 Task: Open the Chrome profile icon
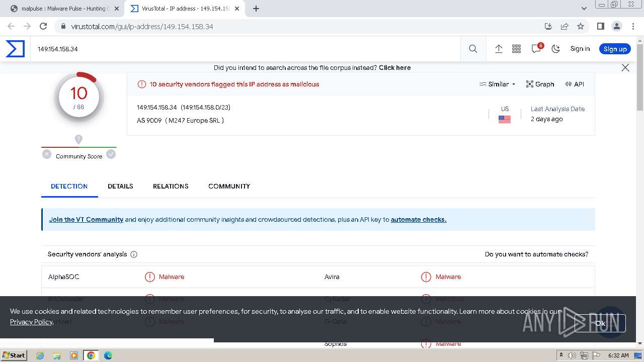(616, 26)
